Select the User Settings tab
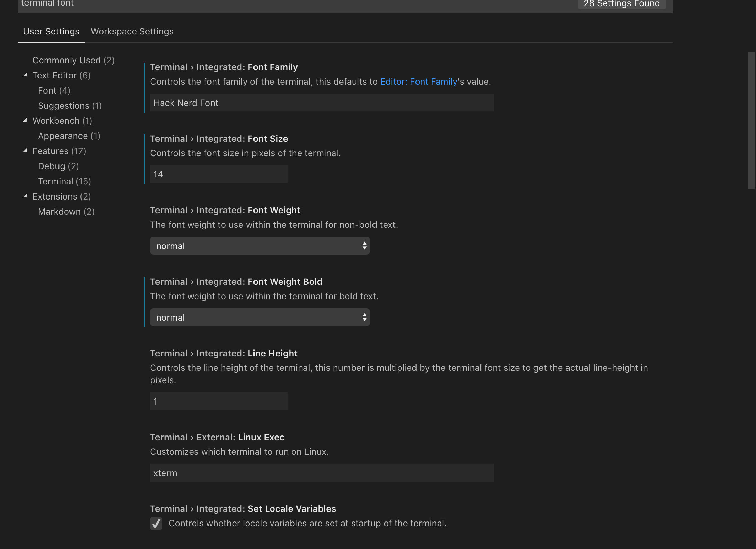 coord(51,31)
